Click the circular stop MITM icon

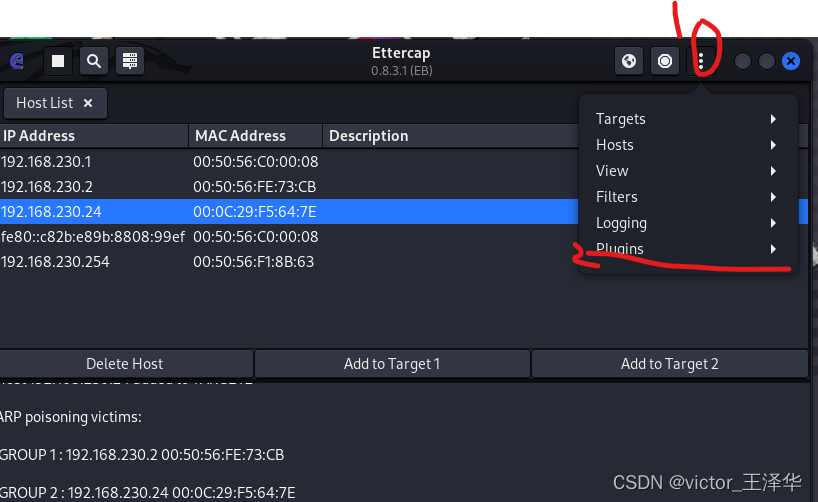pos(665,61)
